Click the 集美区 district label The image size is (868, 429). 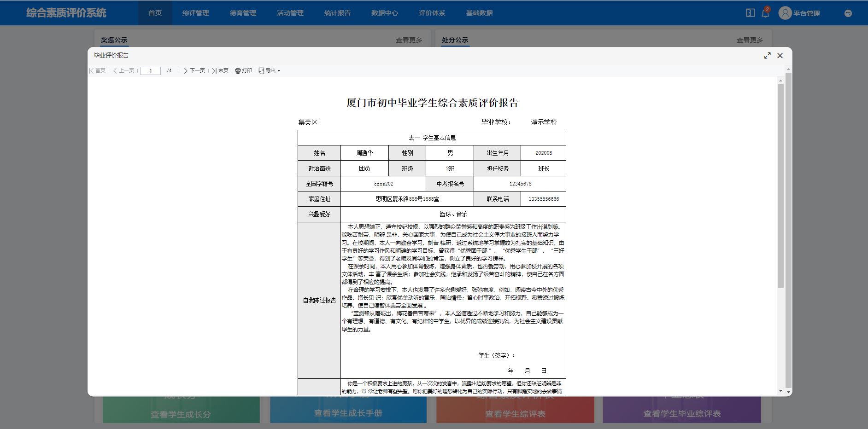[308, 122]
